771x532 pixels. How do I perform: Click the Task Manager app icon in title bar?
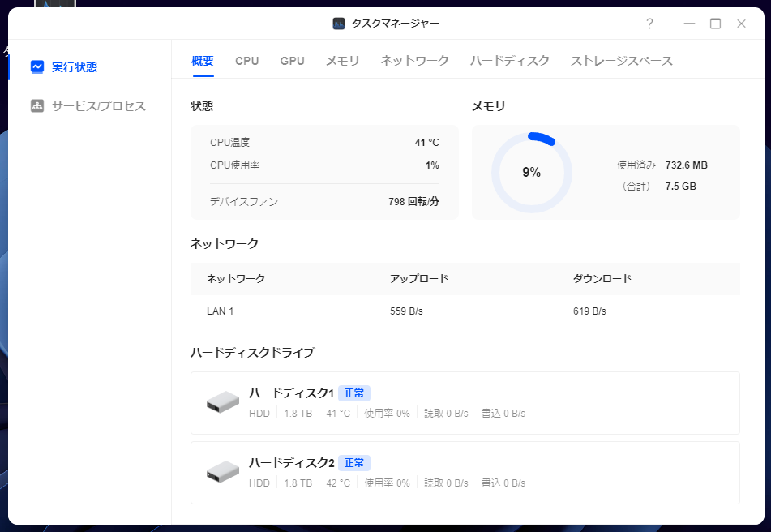339,24
